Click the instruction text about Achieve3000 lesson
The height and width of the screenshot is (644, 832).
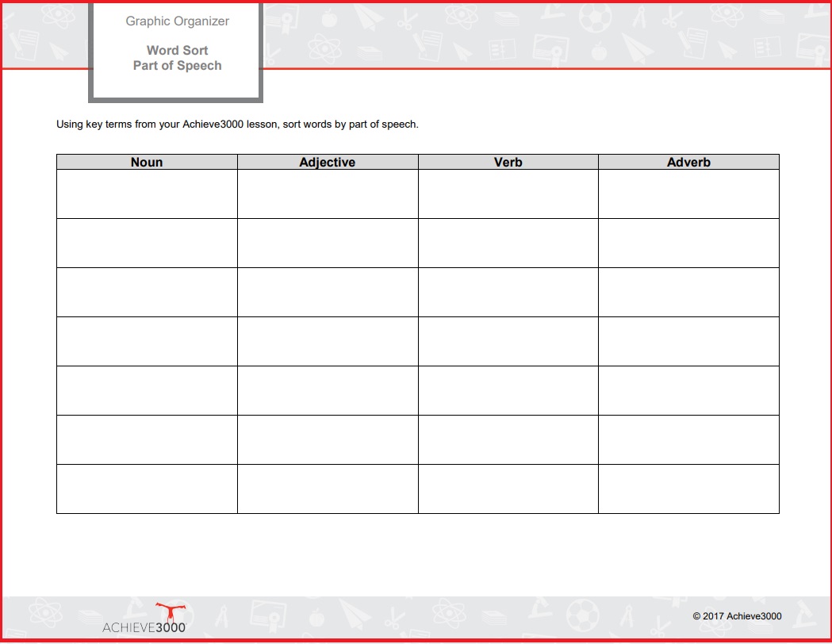[x=237, y=125]
